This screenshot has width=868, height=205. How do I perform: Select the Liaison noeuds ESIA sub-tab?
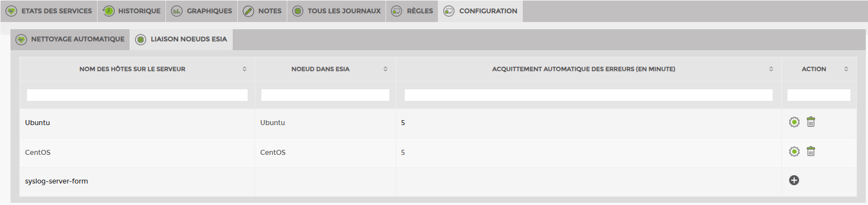point(181,39)
